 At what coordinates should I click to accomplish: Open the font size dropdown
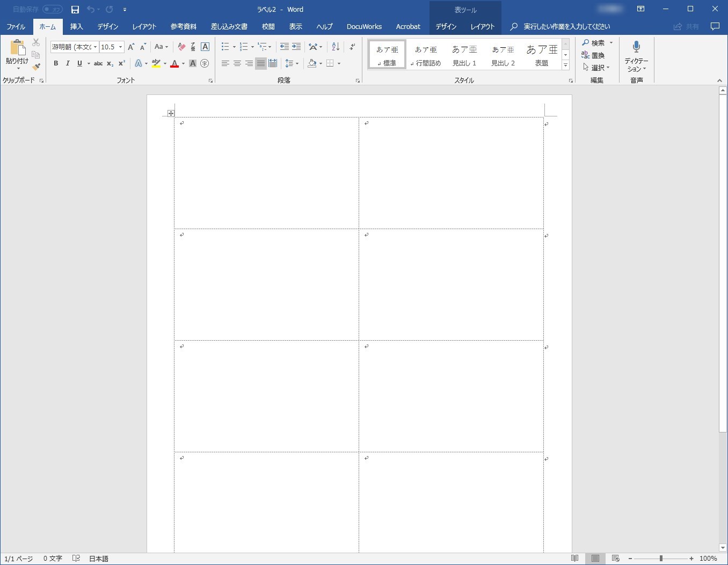pos(121,47)
